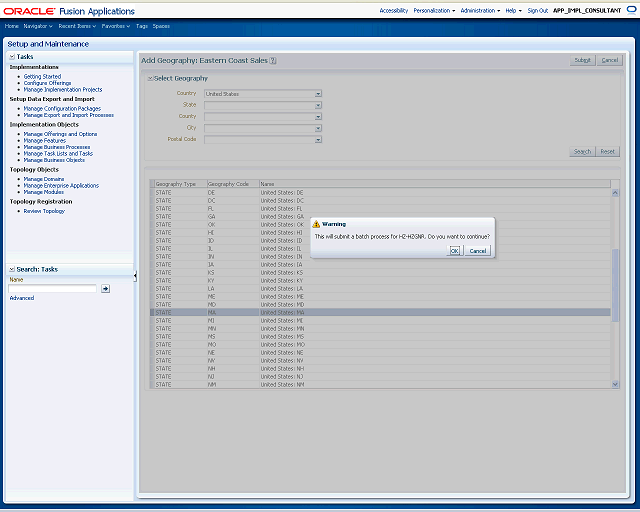Open Manage Business Processes link

pyautogui.click(x=57, y=147)
